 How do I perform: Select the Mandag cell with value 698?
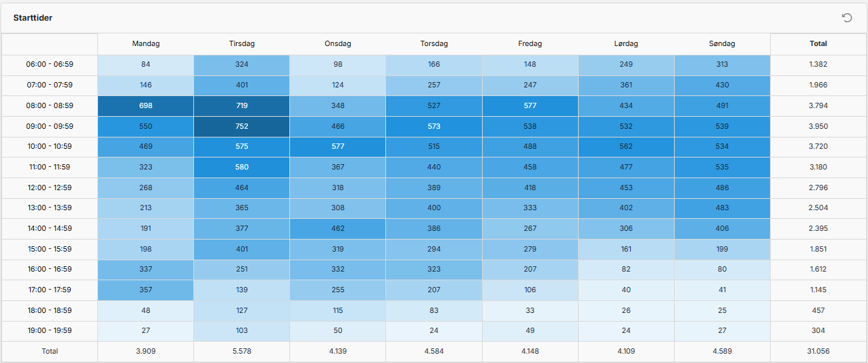(x=146, y=105)
